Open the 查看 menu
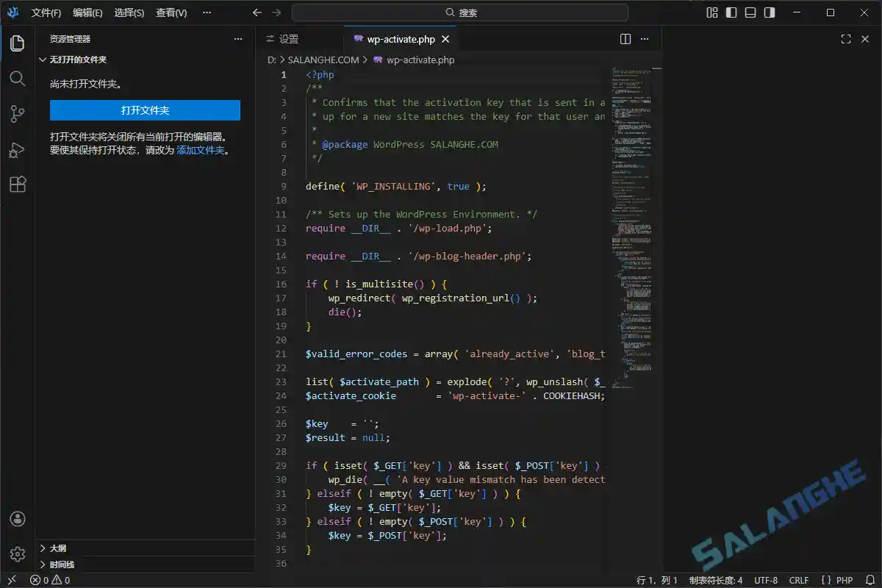The height and width of the screenshot is (588, 882). coord(171,12)
